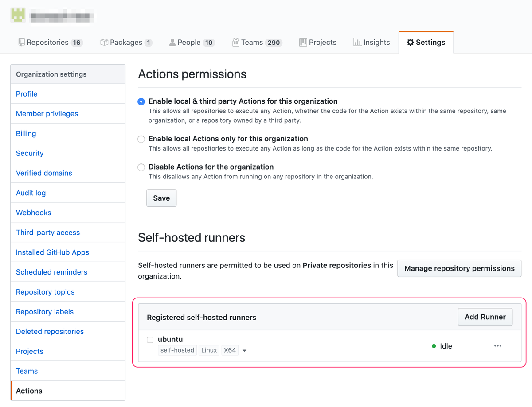Open Audit log settings page
Viewport: 532px width, 407px height.
31,193
